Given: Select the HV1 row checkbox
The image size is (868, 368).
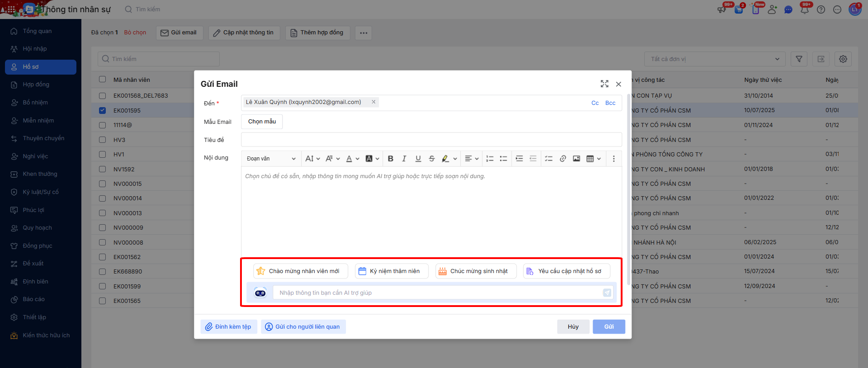Looking at the screenshot, I should point(103,155).
